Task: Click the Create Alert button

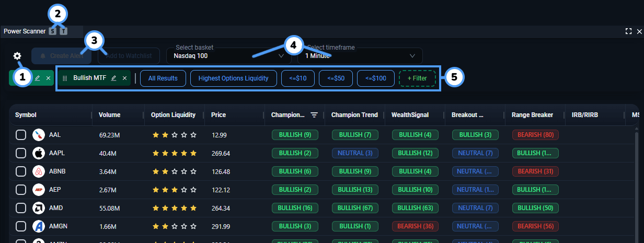Action: [61, 56]
